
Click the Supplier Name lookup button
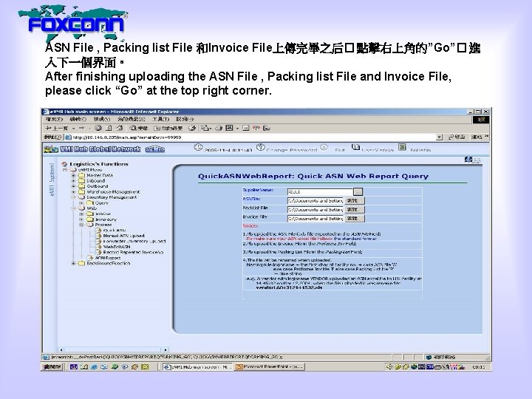tap(358, 192)
